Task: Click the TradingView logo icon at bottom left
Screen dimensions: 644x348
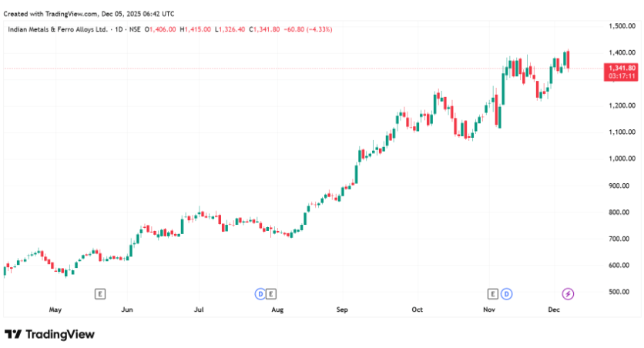Action: [x=13, y=334]
